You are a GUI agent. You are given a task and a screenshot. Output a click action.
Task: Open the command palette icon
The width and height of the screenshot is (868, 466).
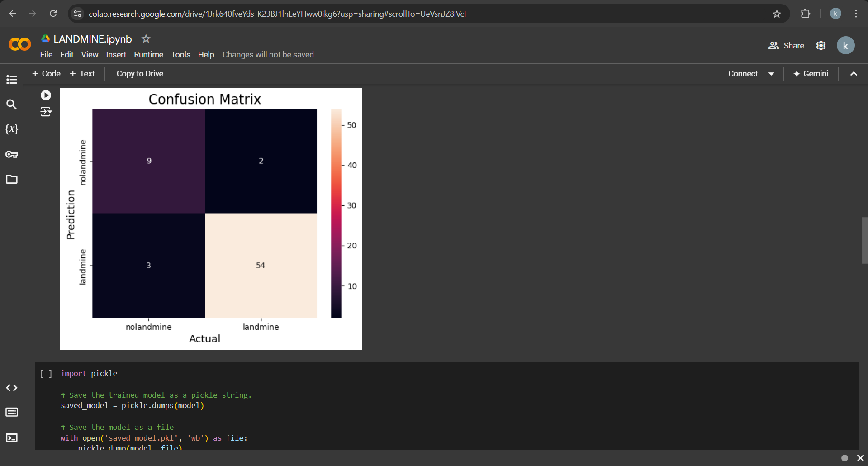tap(12, 412)
